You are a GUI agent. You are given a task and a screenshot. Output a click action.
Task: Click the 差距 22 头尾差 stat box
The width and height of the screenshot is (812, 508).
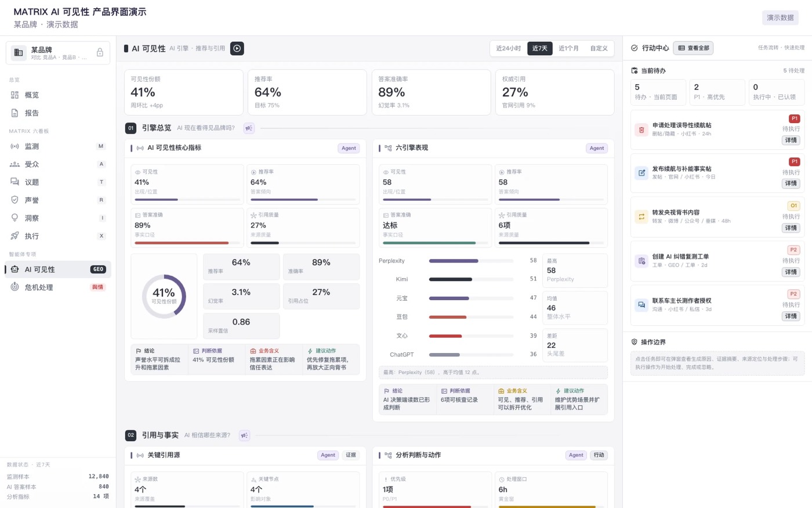coord(575,345)
